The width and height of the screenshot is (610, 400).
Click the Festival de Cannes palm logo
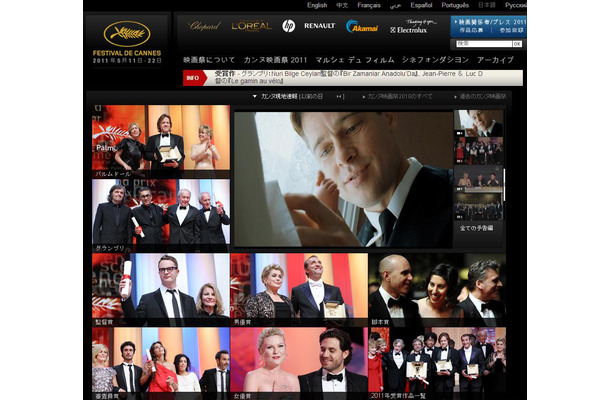point(127,34)
